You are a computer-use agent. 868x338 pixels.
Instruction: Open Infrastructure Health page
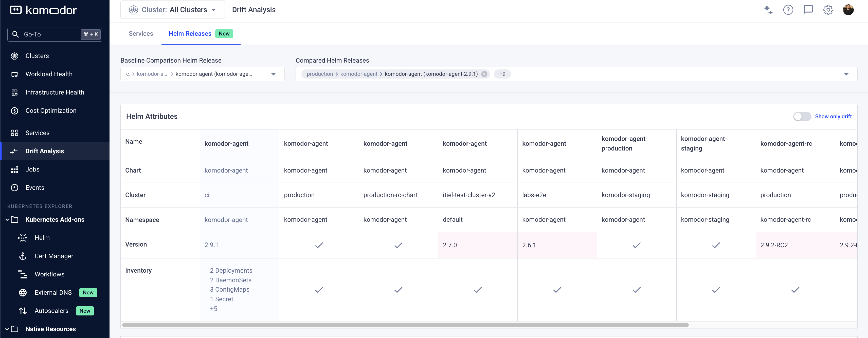click(55, 92)
